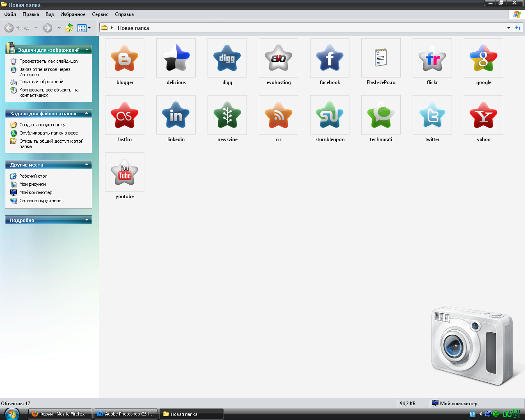Open the Сервис menu
525x420 pixels.
[100, 14]
